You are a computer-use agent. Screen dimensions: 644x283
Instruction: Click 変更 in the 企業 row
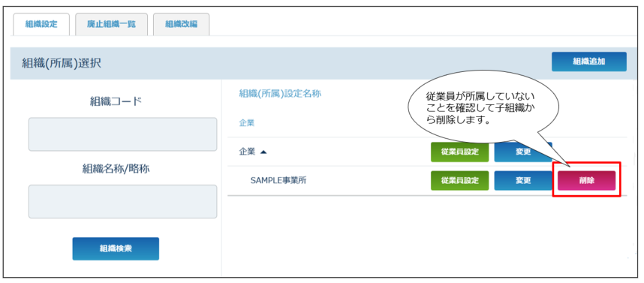point(523,152)
